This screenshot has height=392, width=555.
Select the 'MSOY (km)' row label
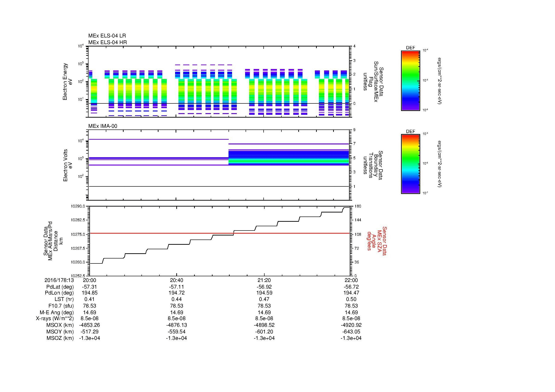click(60, 332)
